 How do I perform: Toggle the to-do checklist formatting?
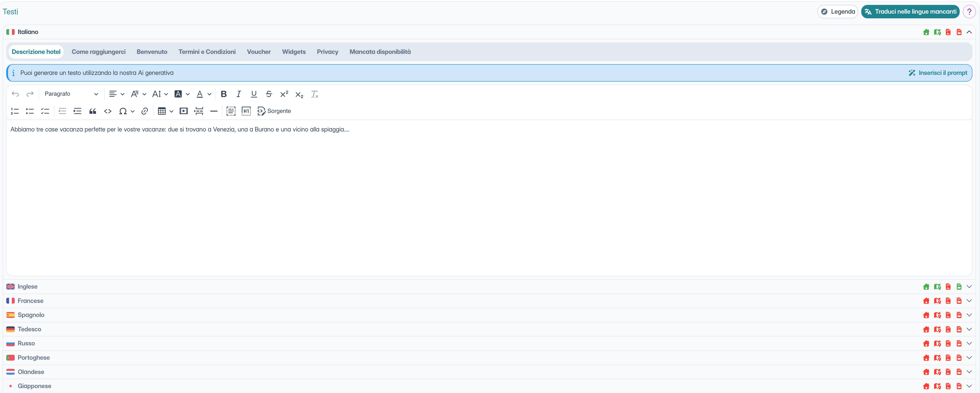[x=45, y=111]
